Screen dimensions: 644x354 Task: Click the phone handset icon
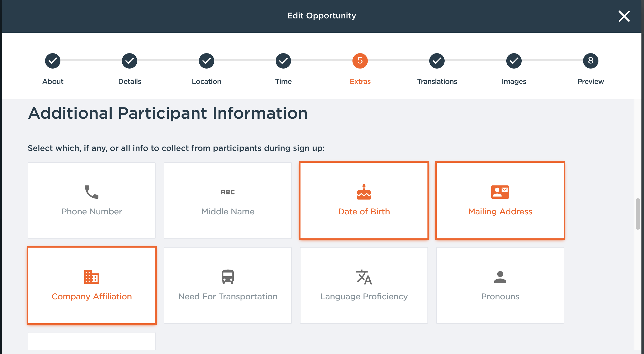click(91, 192)
